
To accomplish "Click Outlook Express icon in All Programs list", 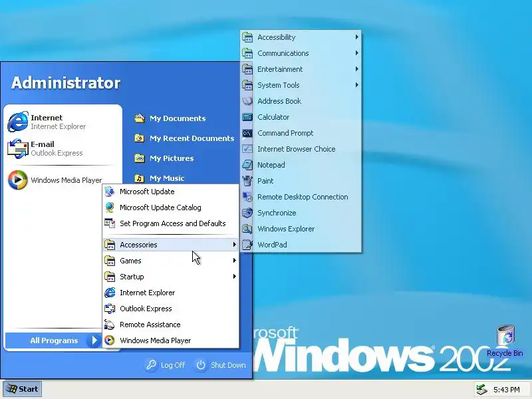I will (x=110, y=309).
